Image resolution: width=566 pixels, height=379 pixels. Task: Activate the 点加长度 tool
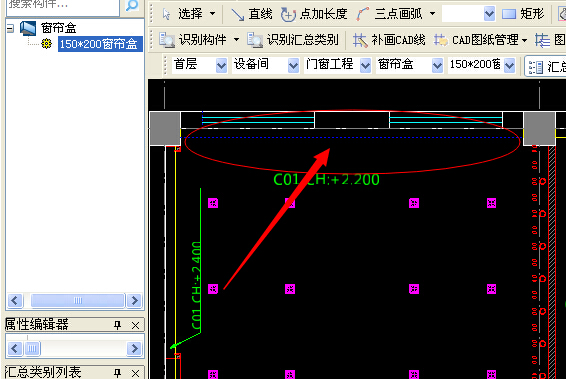[314, 14]
